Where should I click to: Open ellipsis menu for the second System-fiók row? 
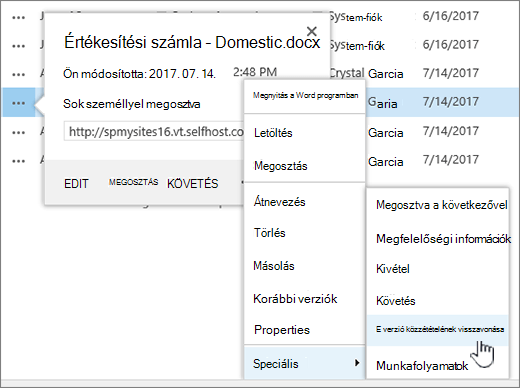tap(18, 46)
